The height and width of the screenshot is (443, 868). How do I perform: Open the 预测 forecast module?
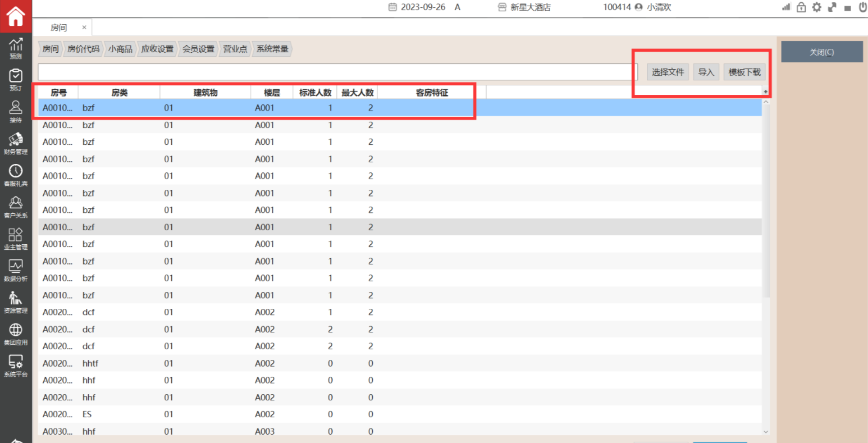[x=16, y=48]
